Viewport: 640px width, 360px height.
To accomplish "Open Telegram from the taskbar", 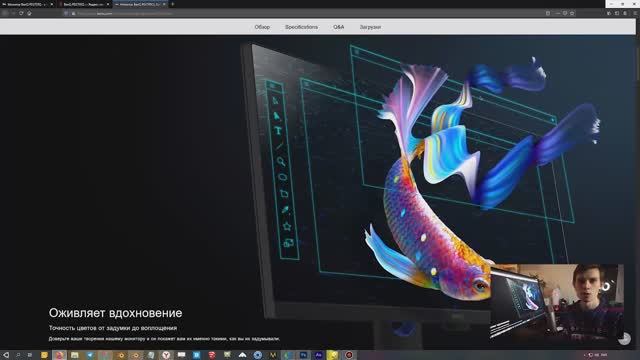I will point(90,355).
